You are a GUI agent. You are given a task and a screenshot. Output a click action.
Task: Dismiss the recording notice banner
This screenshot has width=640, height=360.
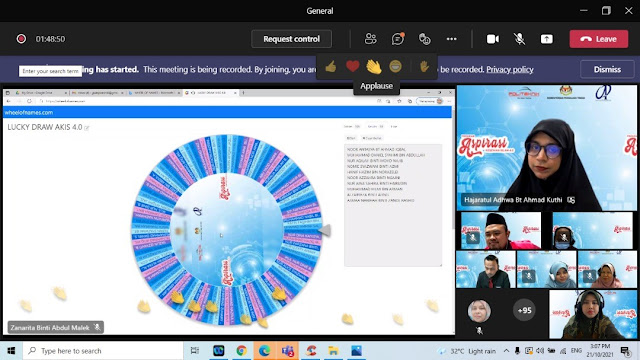pyautogui.click(x=607, y=69)
